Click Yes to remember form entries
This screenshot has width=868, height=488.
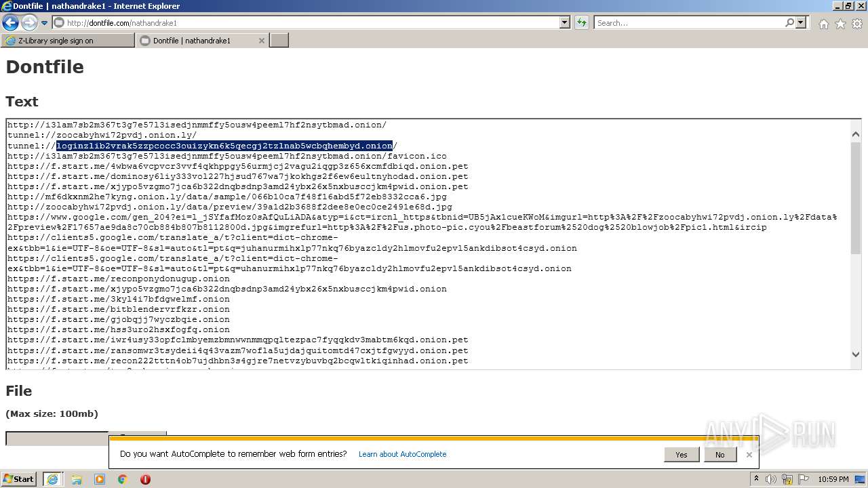coord(682,455)
